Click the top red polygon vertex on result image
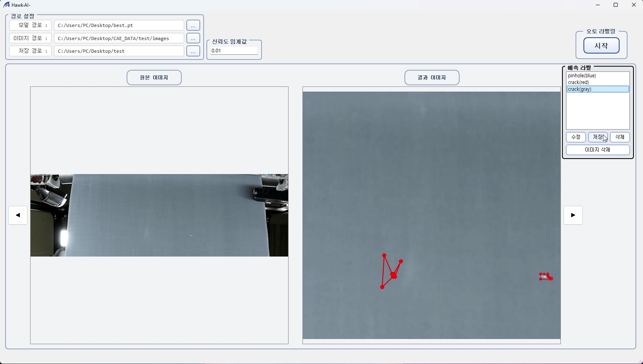This screenshot has width=643, height=364. coord(384,255)
